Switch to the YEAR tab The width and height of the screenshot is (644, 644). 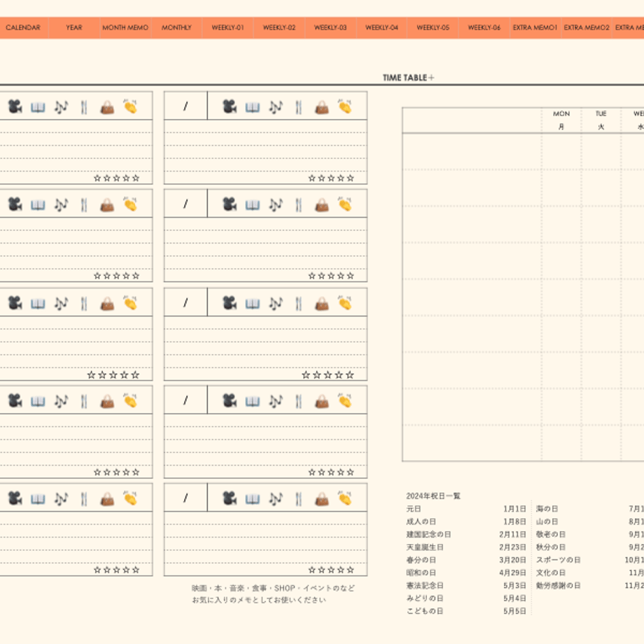[x=74, y=27]
